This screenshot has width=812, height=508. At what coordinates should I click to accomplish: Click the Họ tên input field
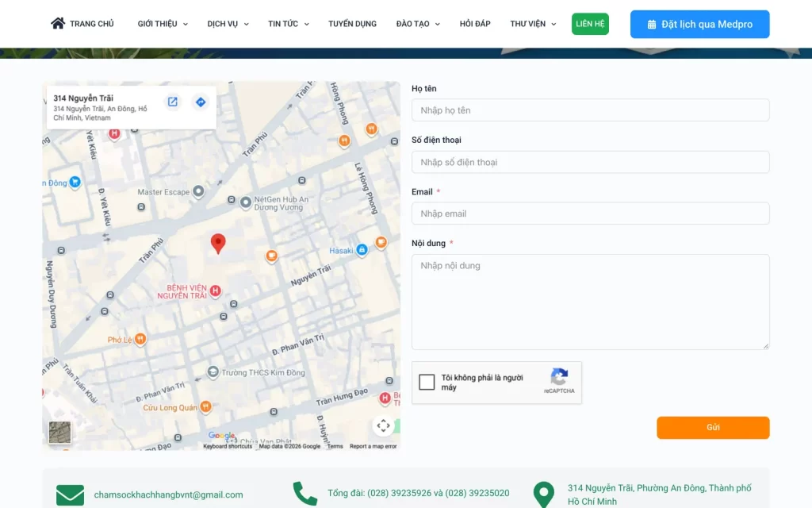pyautogui.click(x=590, y=110)
